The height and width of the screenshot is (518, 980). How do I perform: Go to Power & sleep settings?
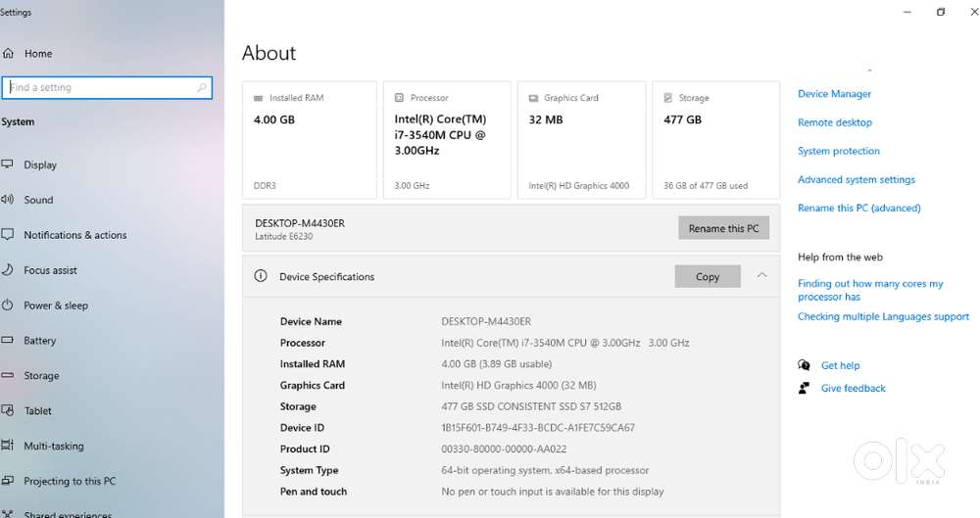[x=56, y=306]
